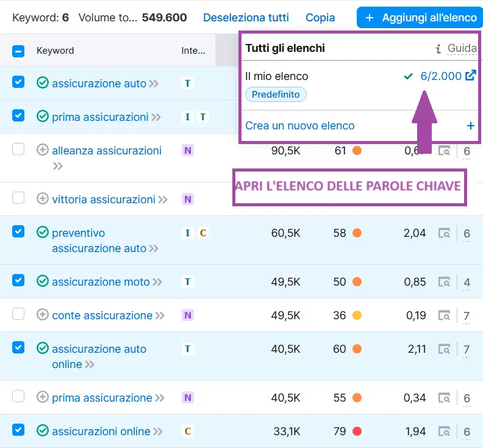Choose Crea un nuovo elenco option
This screenshot has width=483, height=448.
[299, 126]
